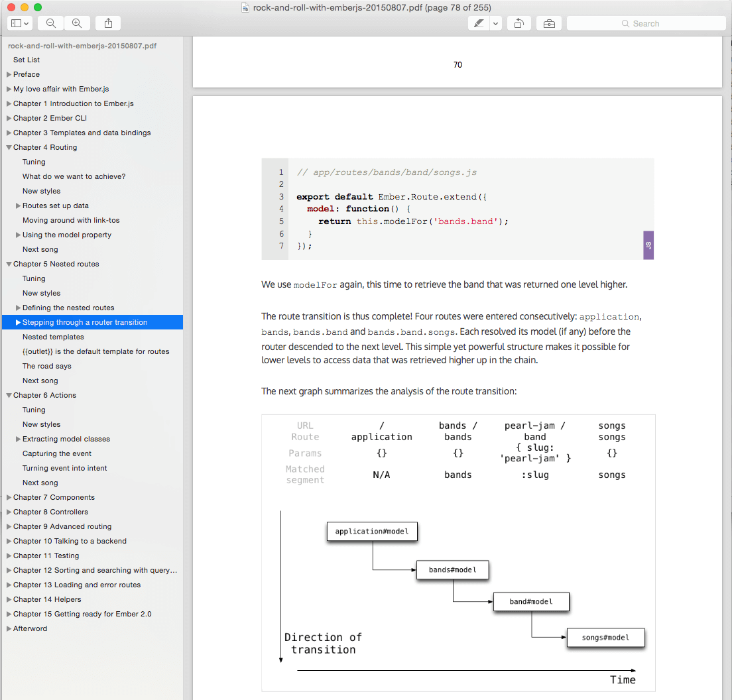Open the Markup toolbar

point(549,23)
